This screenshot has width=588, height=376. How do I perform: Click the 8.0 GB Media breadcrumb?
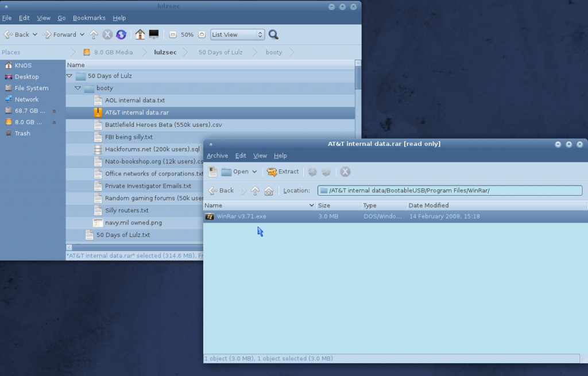point(108,52)
